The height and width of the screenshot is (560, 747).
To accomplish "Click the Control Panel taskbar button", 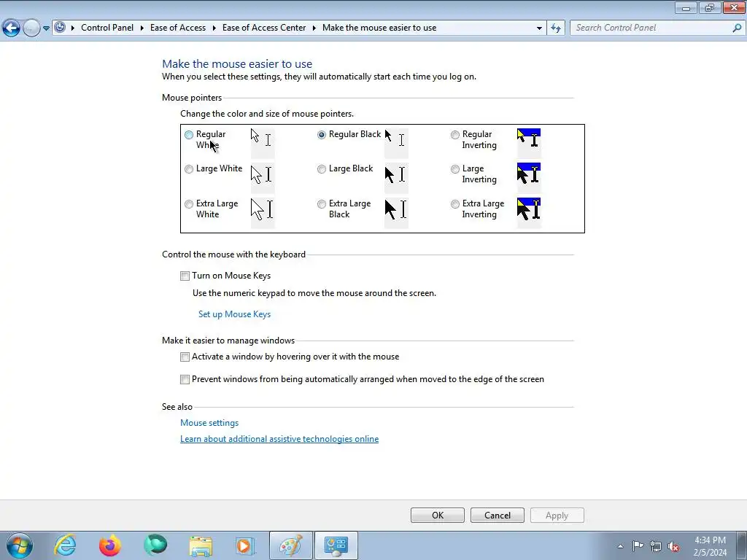I will (336, 545).
